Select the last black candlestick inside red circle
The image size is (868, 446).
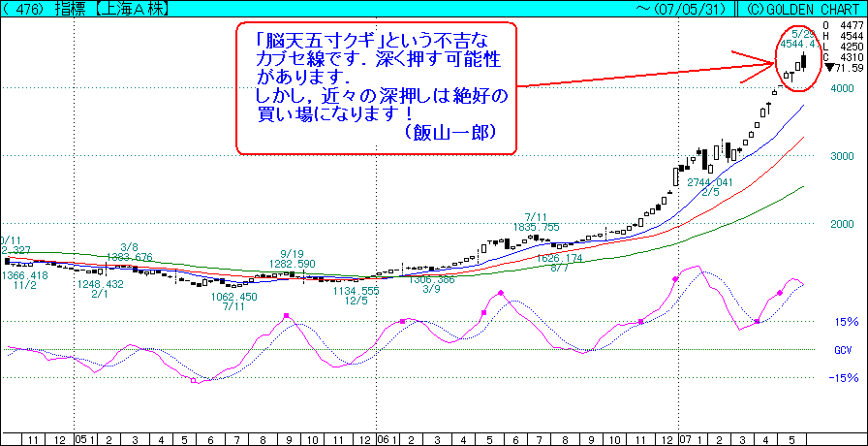pyautogui.click(x=802, y=62)
